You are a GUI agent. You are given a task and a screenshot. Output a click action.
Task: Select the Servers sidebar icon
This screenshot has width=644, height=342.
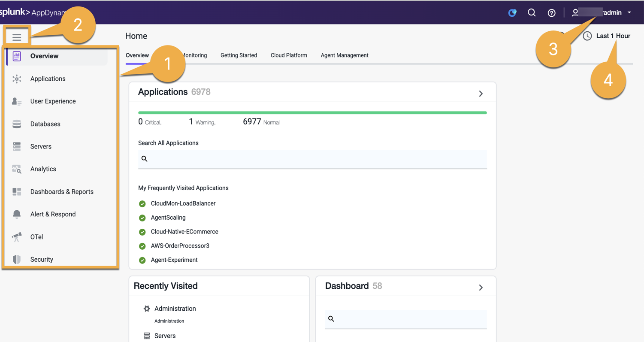point(17,147)
